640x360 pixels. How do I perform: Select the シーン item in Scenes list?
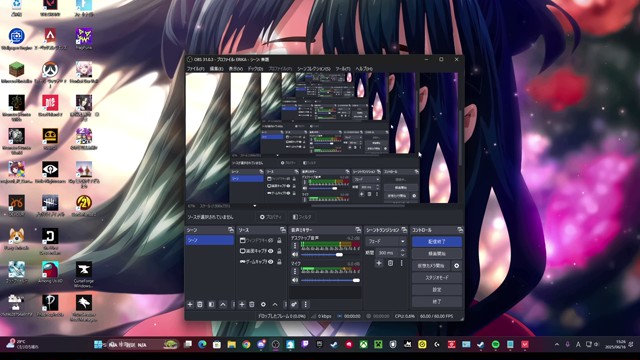[210, 240]
